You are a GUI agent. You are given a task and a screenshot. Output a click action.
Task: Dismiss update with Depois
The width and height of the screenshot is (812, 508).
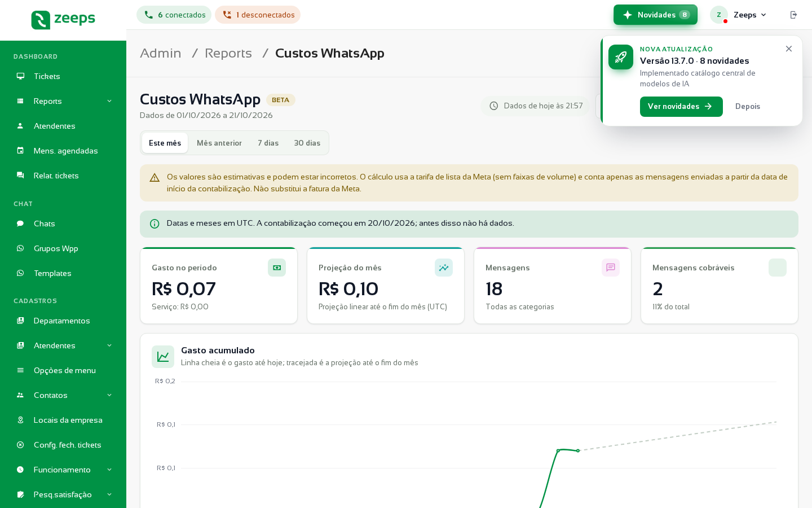[748, 107]
